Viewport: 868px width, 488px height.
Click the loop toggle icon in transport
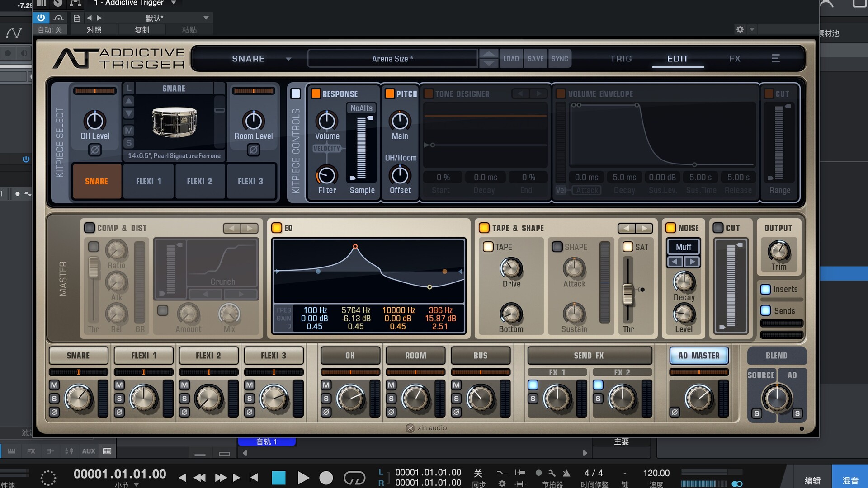(x=354, y=478)
